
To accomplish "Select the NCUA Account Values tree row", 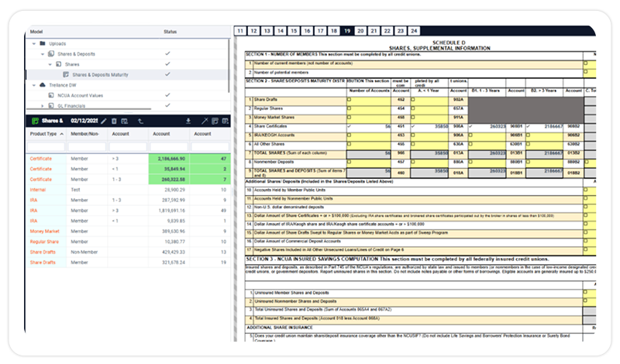I will click(127, 95).
